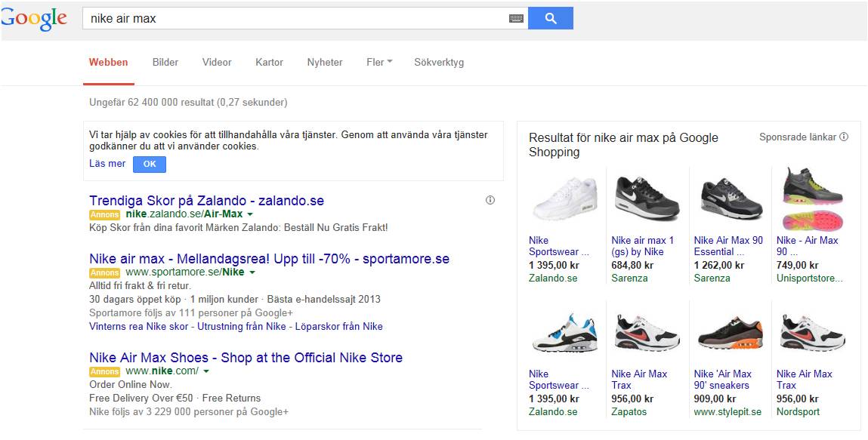Accept cookies with the OK button

(x=150, y=165)
